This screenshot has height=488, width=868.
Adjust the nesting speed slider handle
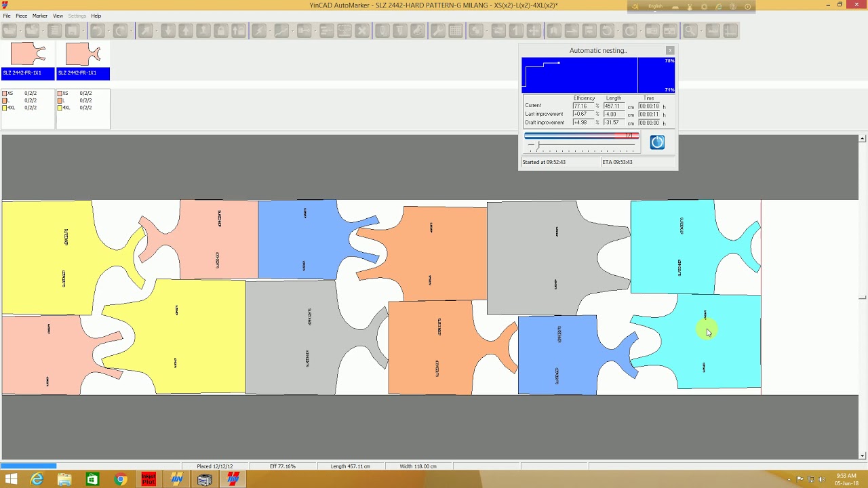[x=538, y=144]
